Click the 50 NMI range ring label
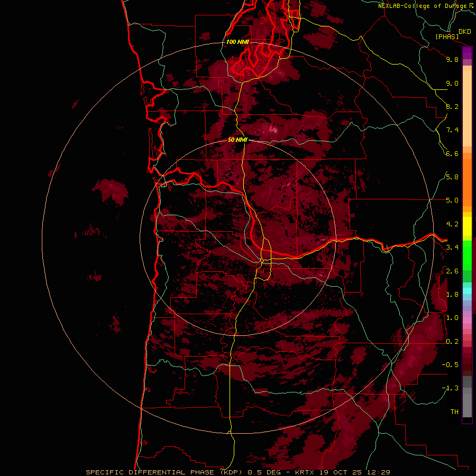The height and width of the screenshot is (476, 476). pos(237,140)
